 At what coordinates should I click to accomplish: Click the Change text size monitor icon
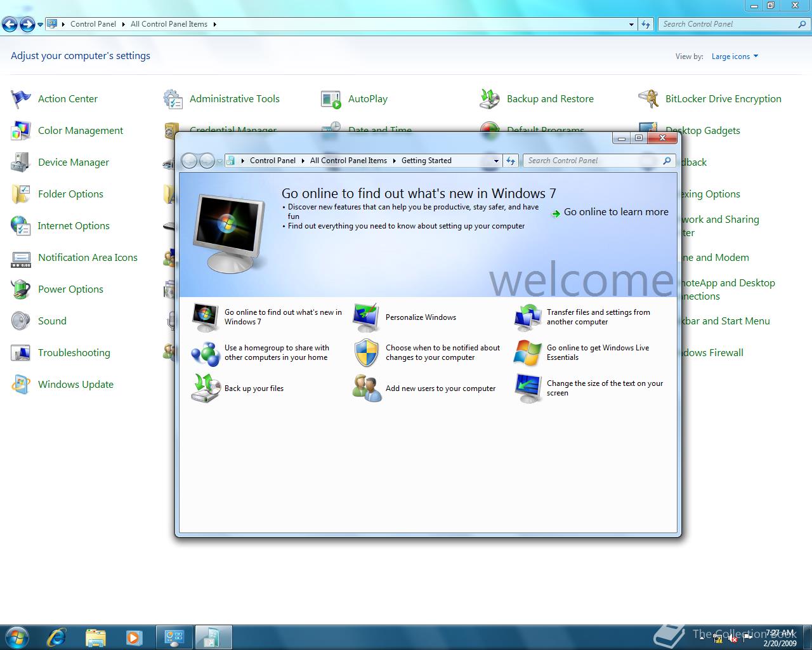pos(528,388)
